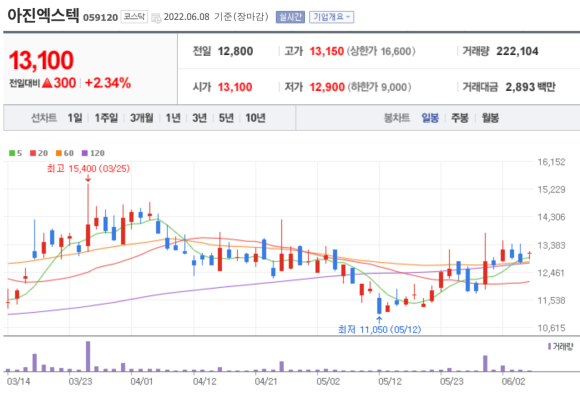Image resolution: width=580 pixels, height=393 pixels.
Task: Click the 고가 value 13,150
Action: pyautogui.click(x=327, y=51)
